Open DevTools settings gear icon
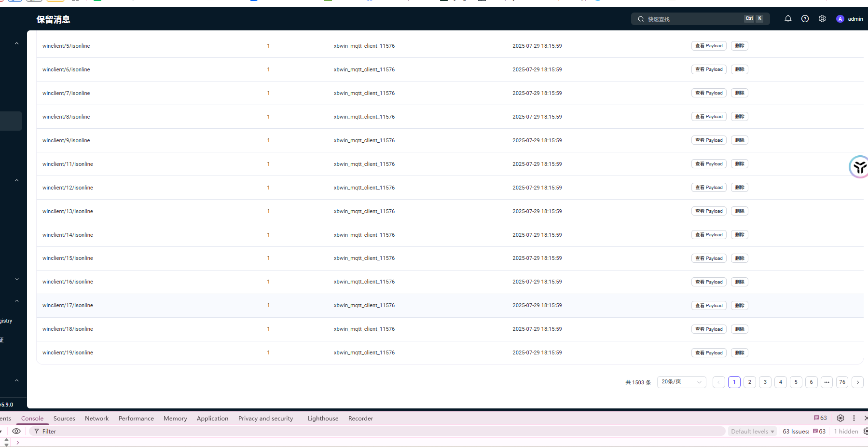Screen dimensions: 868x447 pos(840,418)
